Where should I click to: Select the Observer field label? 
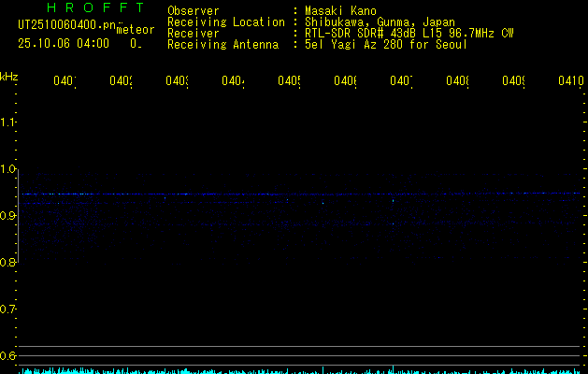[x=193, y=10]
